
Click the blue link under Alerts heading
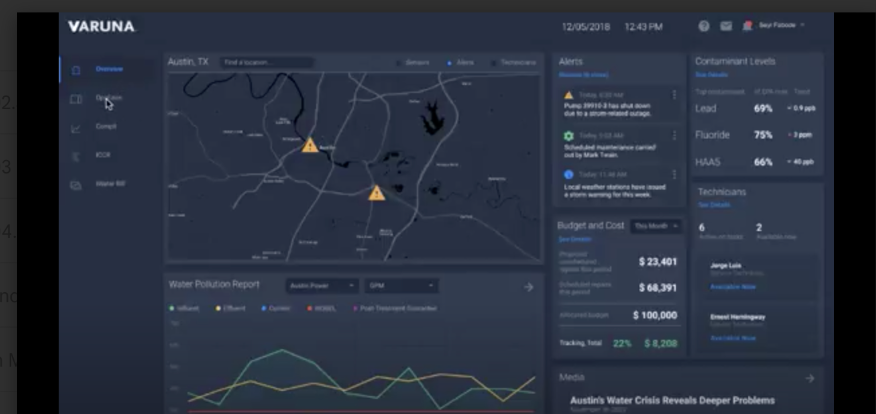click(584, 74)
